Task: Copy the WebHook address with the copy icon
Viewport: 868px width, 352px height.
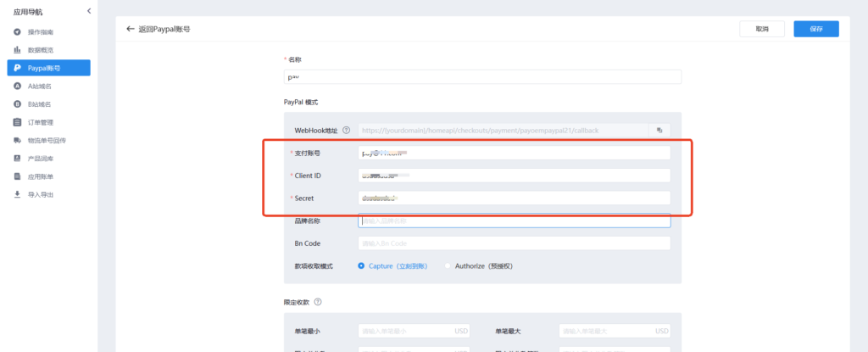Action: tap(659, 130)
